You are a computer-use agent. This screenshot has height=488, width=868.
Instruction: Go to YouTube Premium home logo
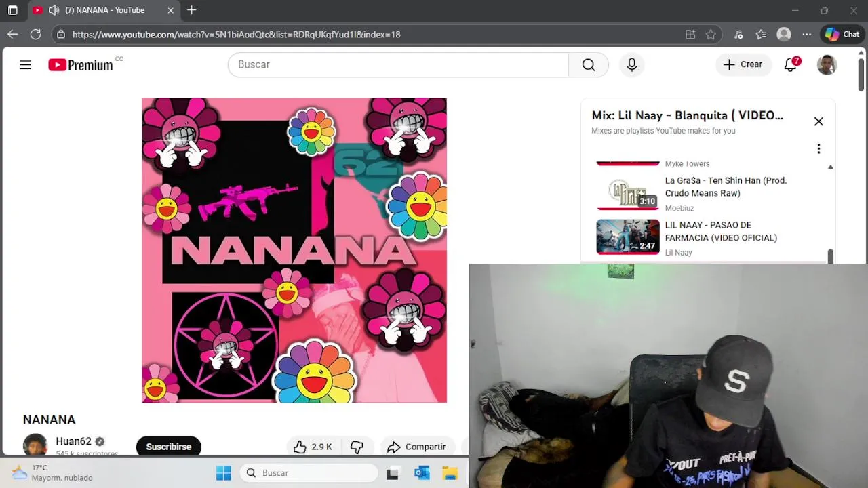coord(81,65)
